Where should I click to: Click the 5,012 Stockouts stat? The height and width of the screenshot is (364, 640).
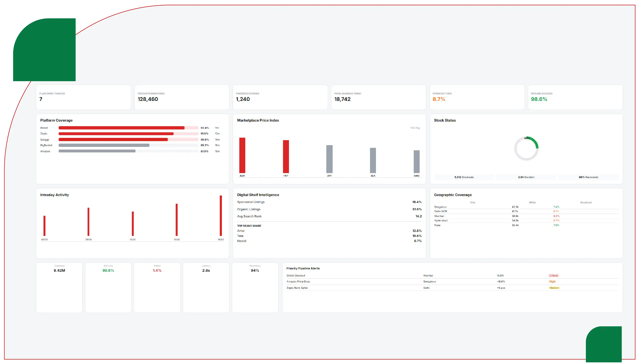pyautogui.click(x=464, y=177)
